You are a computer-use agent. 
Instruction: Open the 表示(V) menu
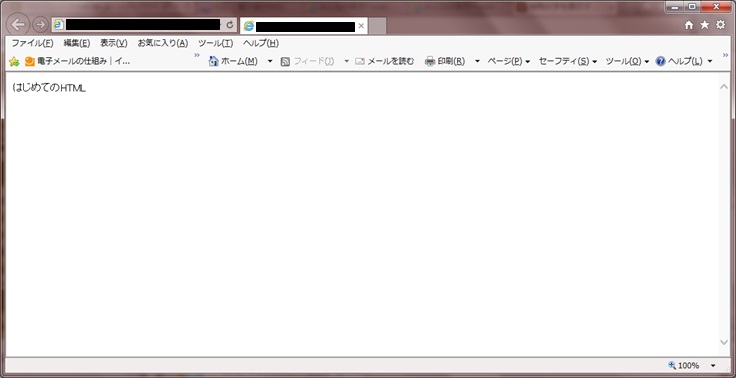pos(114,43)
